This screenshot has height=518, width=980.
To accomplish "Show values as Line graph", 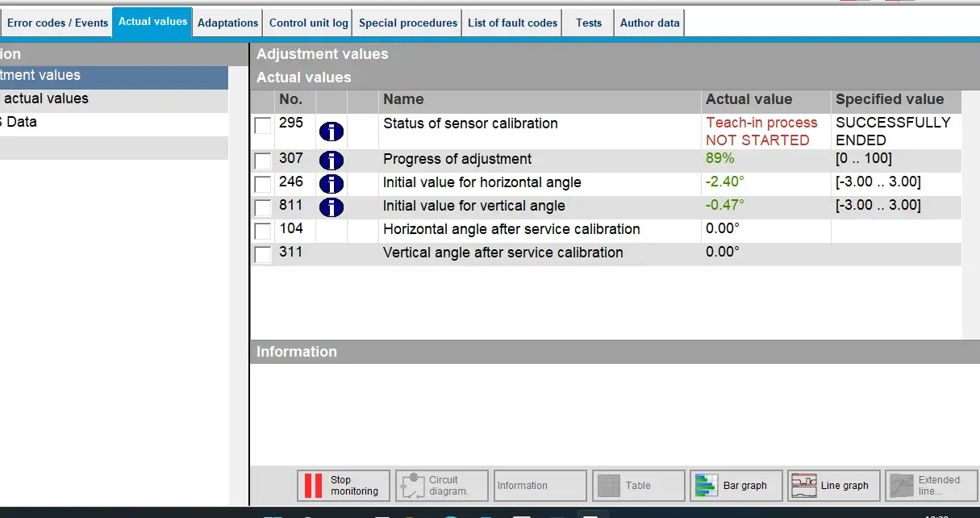I will [834, 486].
